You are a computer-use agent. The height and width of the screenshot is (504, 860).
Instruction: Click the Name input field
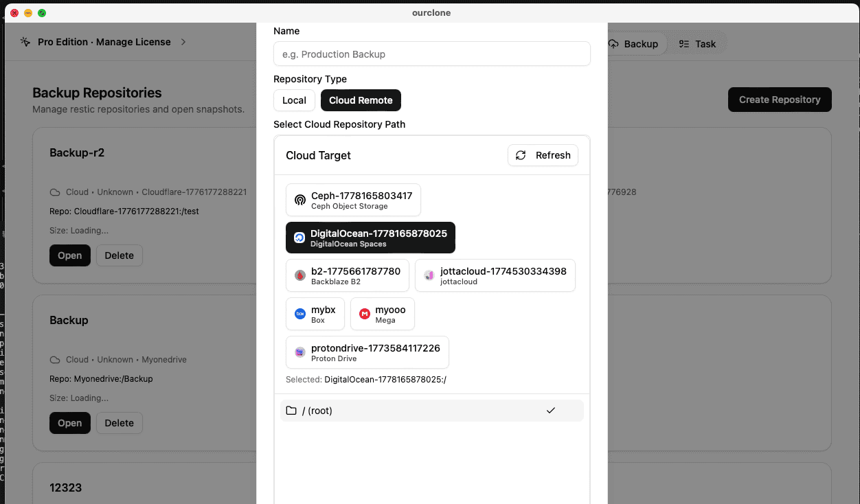click(x=432, y=54)
